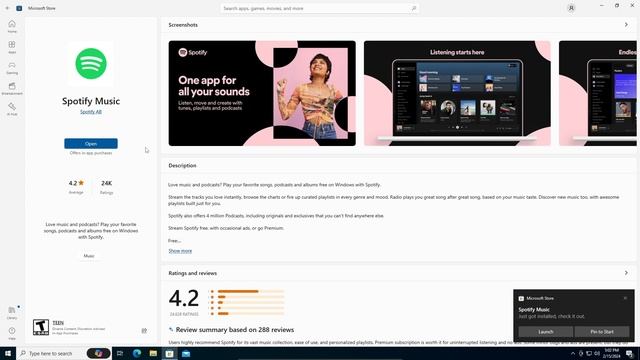The height and width of the screenshot is (360, 640).
Task: Open the 'One app for all your sounds' screenshot
Action: [x=262, y=93]
